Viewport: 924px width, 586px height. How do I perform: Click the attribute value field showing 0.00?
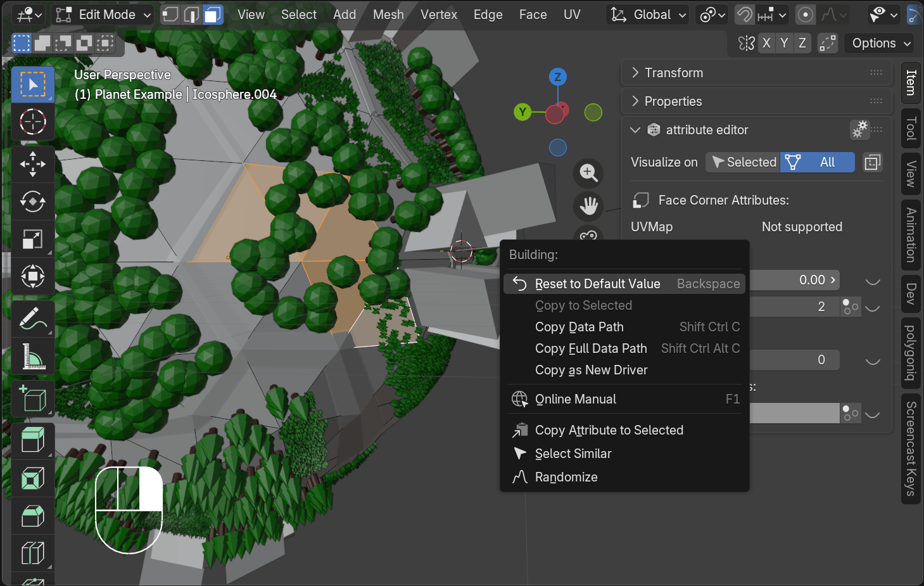(794, 280)
